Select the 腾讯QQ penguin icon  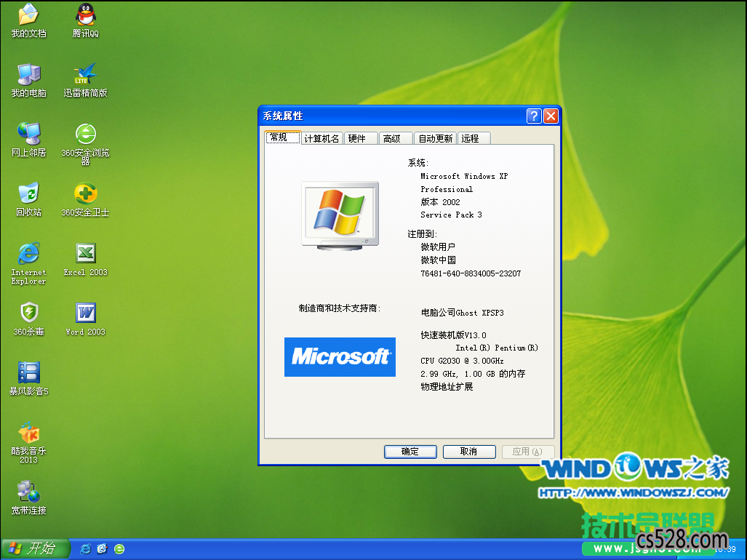coord(86,20)
